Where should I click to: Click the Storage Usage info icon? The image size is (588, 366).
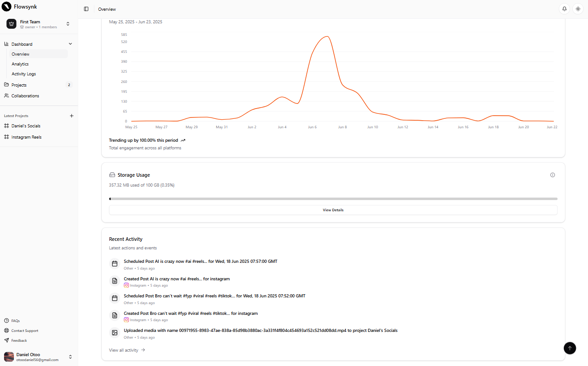pos(553,175)
